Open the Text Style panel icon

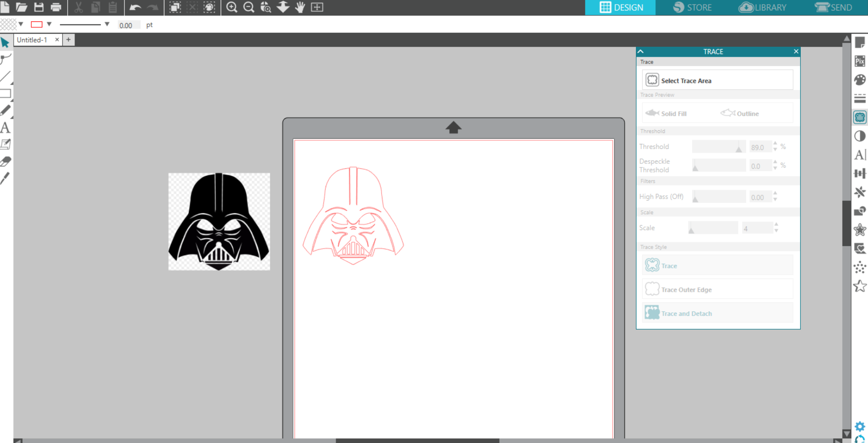[x=860, y=155]
